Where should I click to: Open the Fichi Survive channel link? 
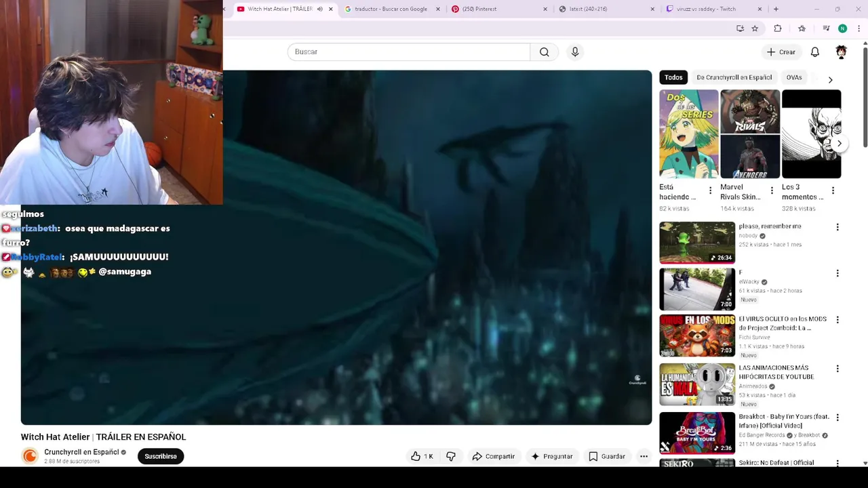point(754,337)
